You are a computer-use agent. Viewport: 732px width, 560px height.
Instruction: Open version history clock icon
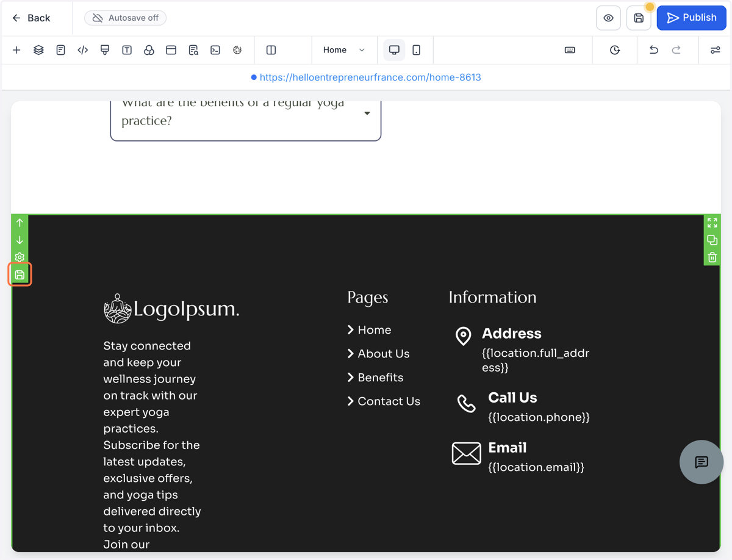pos(615,50)
